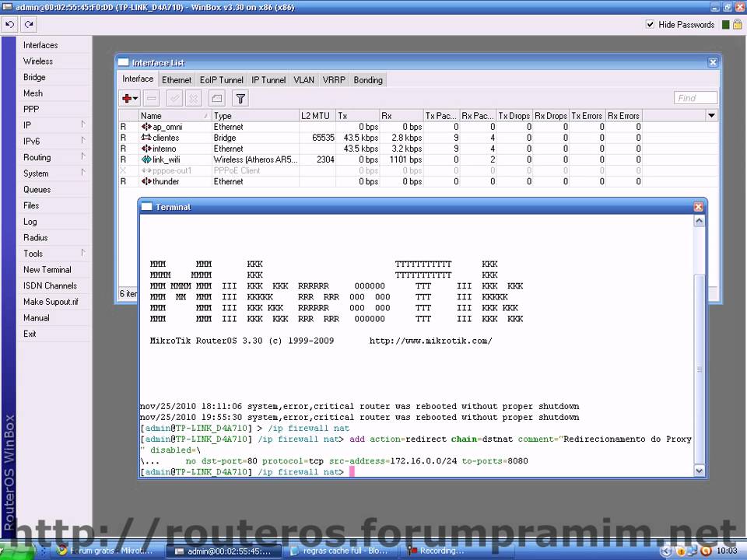Switch to the IP Tunnel tab
747x560 pixels.
pyautogui.click(x=268, y=80)
